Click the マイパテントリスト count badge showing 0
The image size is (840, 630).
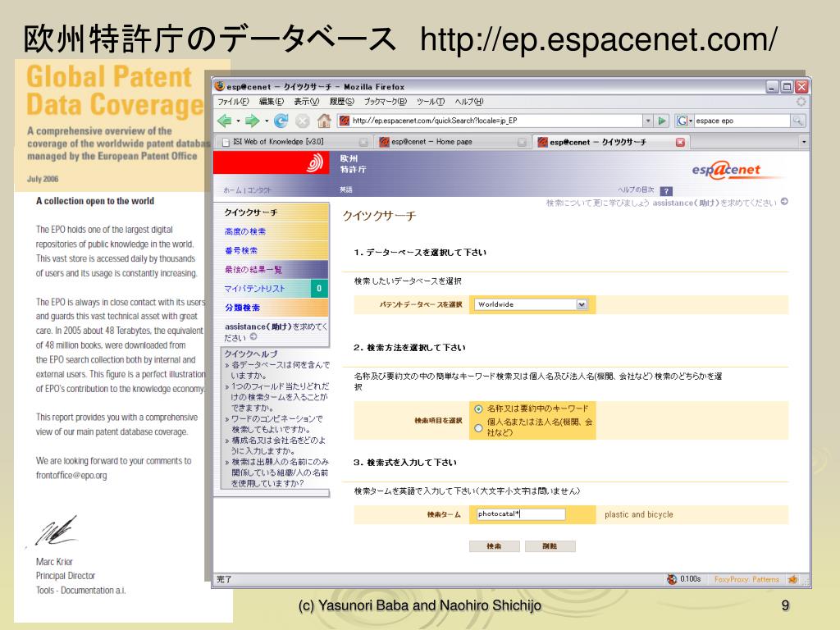[319, 288]
